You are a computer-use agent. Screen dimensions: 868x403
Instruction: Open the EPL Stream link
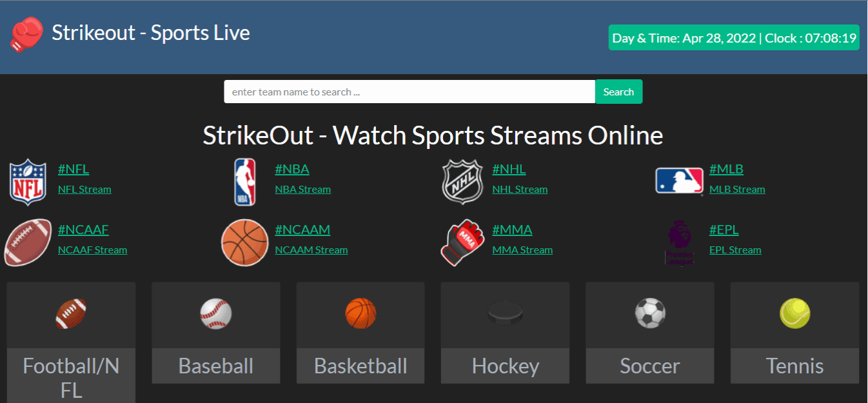[x=736, y=250]
